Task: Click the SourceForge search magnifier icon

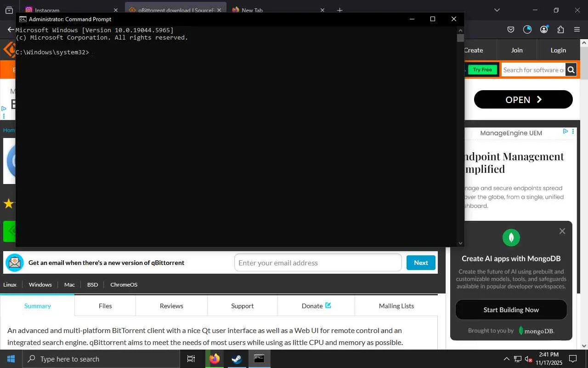Action: 571,70
